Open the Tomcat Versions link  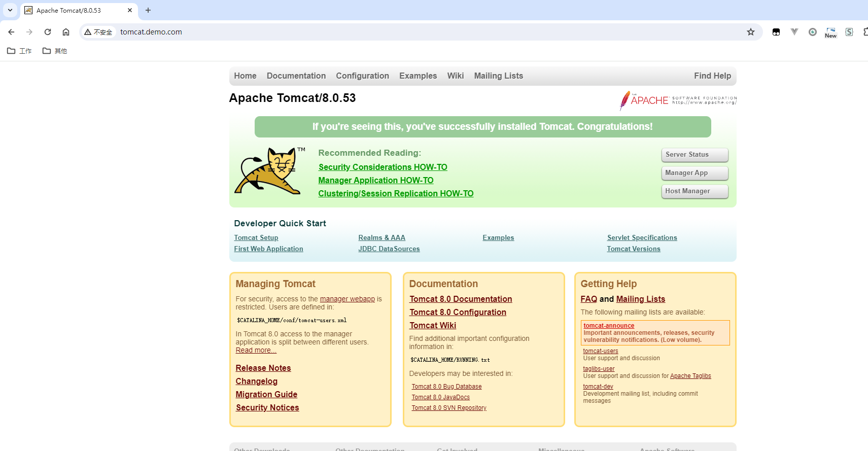[634, 249]
